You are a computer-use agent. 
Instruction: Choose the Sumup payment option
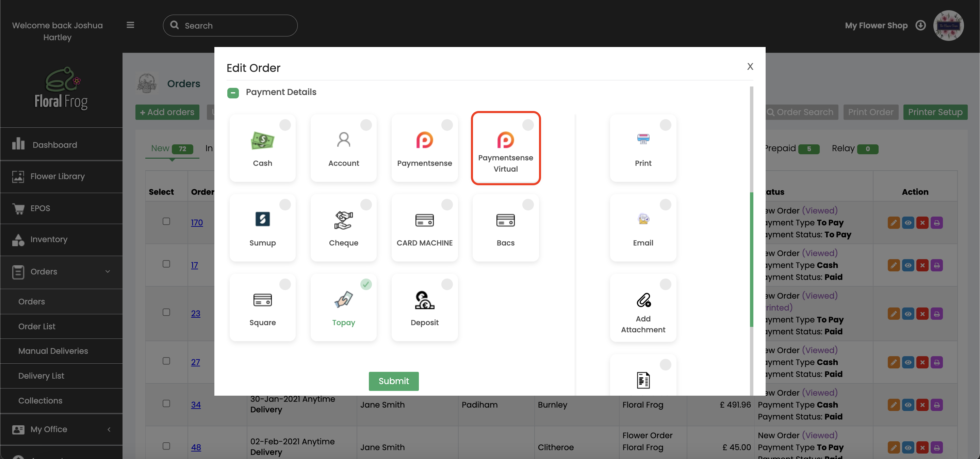262,227
